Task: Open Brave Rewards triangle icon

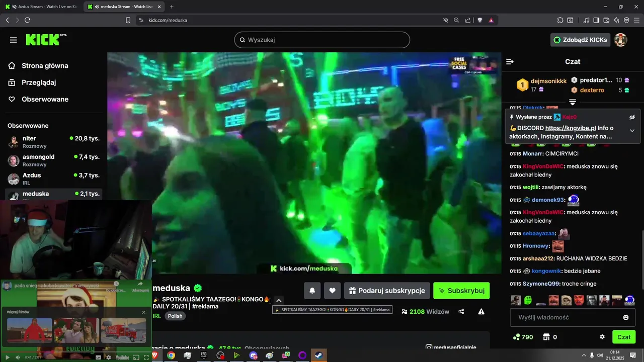Action: click(x=491, y=20)
